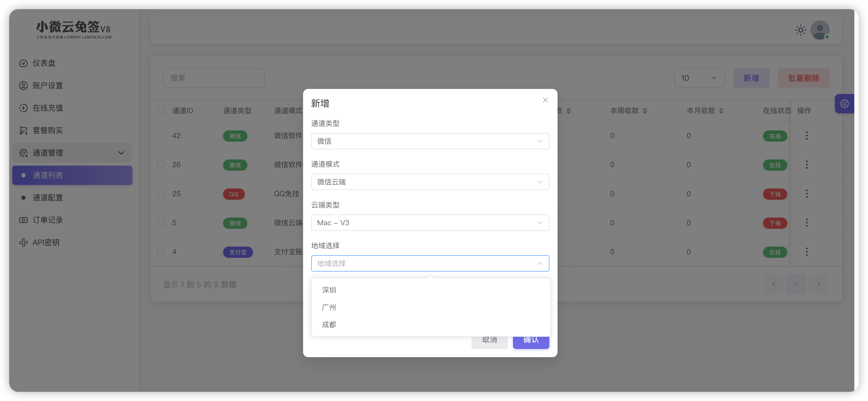
Task: Open 通道列表 in sidebar
Action: click(x=72, y=175)
